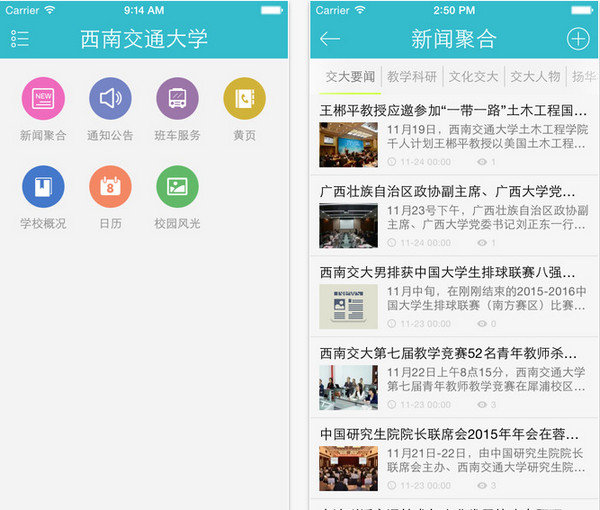Click the 日历 label
600x510 pixels.
tap(110, 223)
